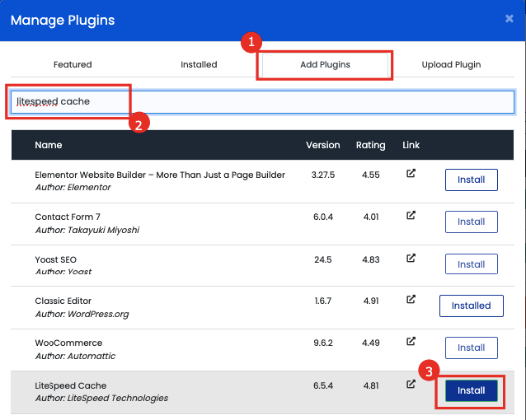Open the Upload Plugin tab

coord(451,64)
